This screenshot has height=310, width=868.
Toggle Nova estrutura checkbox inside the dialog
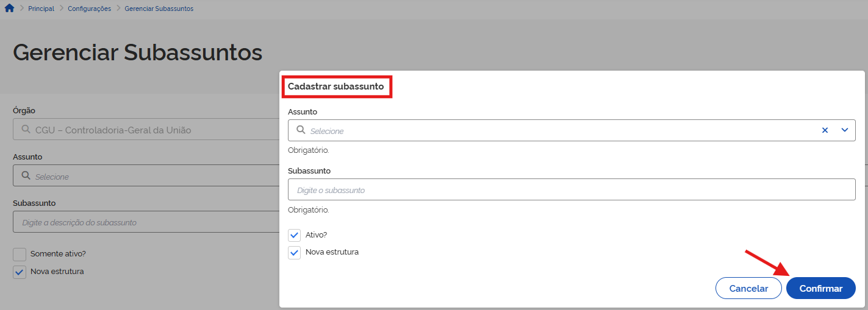point(295,252)
